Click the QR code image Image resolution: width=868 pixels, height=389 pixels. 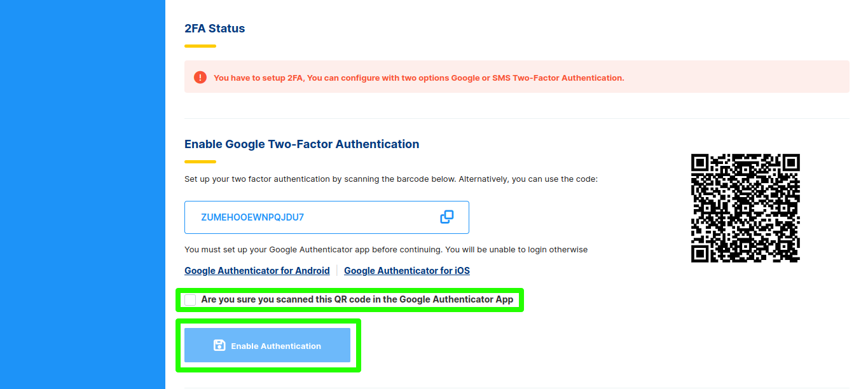pyautogui.click(x=745, y=208)
